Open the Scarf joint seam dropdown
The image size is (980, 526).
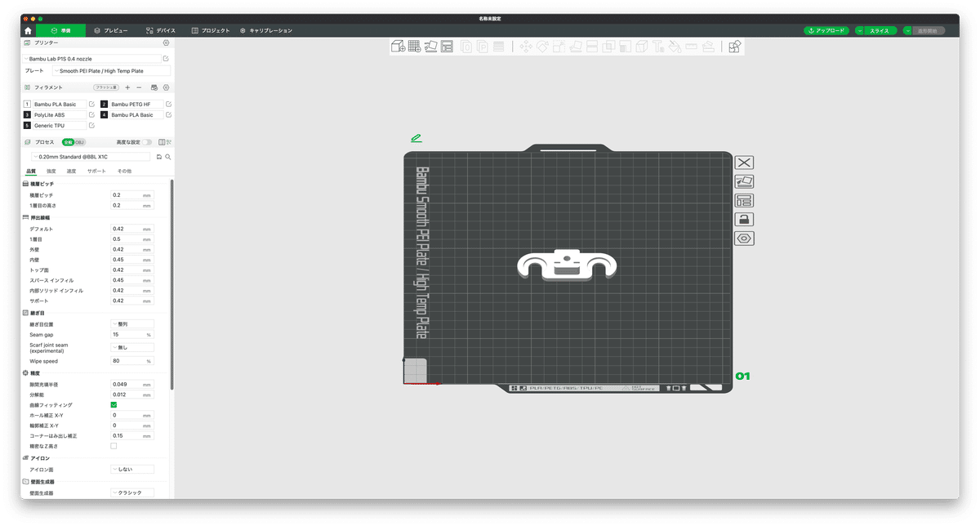(132, 347)
